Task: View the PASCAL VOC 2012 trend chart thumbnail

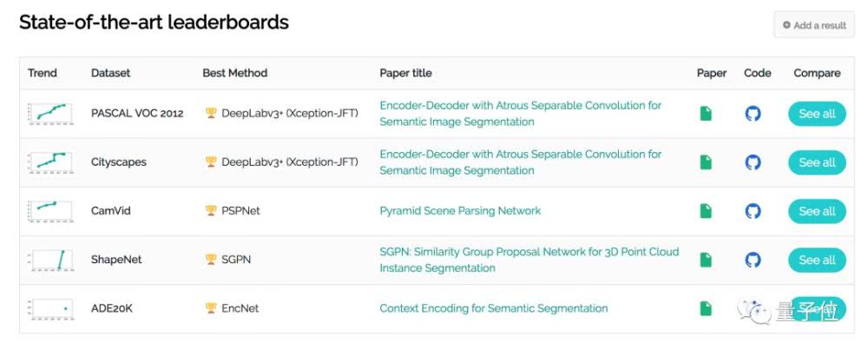Action: tap(49, 114)
